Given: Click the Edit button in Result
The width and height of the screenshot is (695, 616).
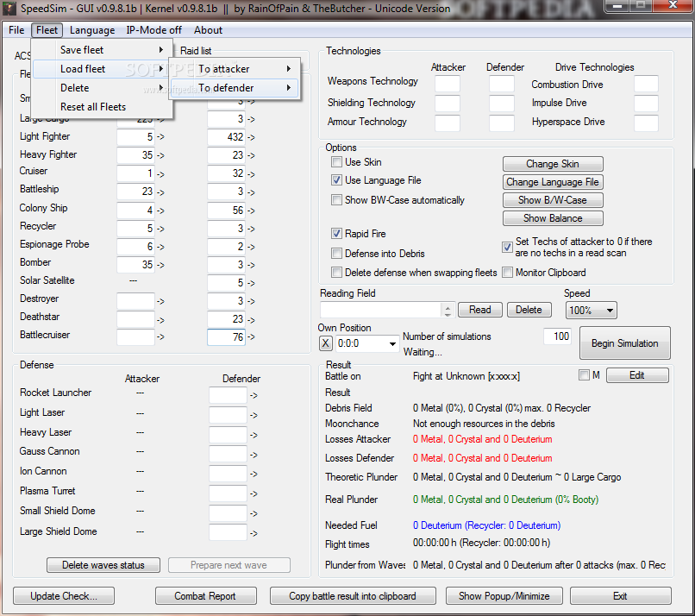Looking at the screenshot, I should (x=637, y=375).
